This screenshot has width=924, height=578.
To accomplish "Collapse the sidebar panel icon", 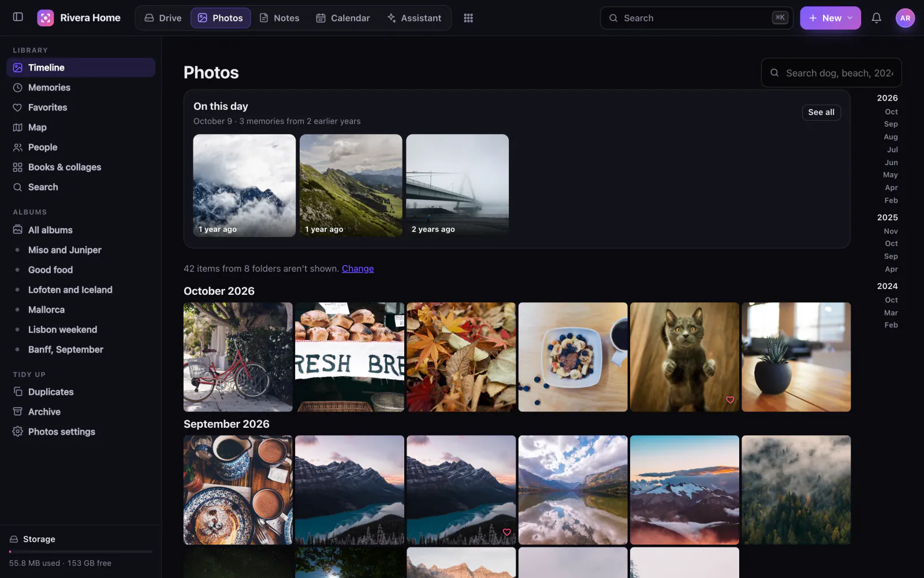I will (x=18, y=17).
